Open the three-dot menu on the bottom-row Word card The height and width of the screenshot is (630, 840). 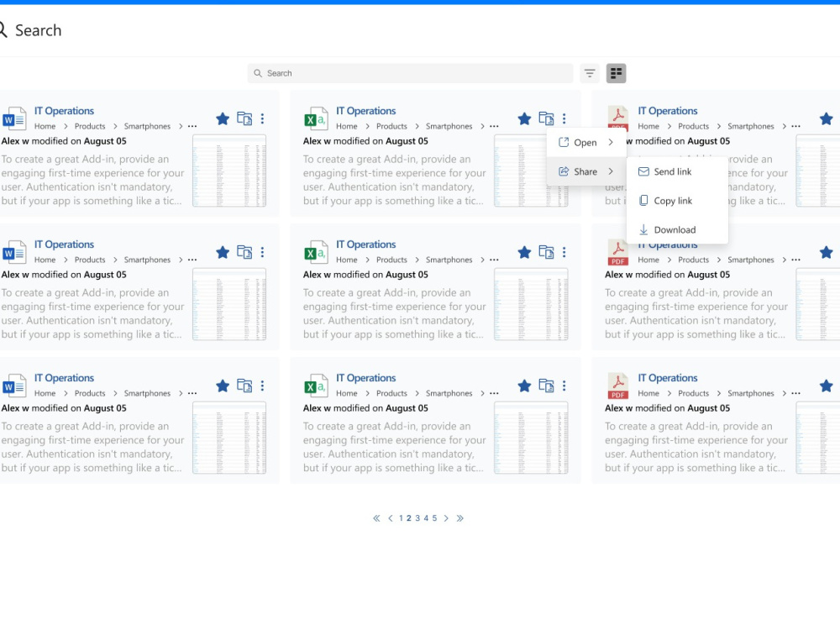(x=262, y=386)
